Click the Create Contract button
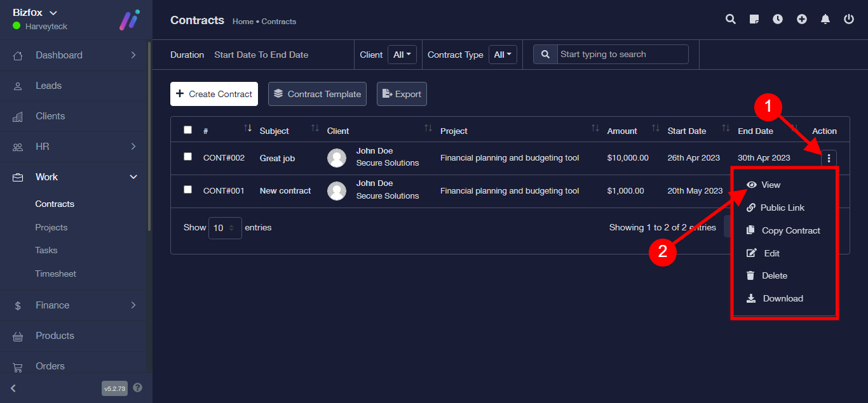Image resolution: width=868 pixels, height=403 pixels. pyautogui.click(x=214, y=94)
